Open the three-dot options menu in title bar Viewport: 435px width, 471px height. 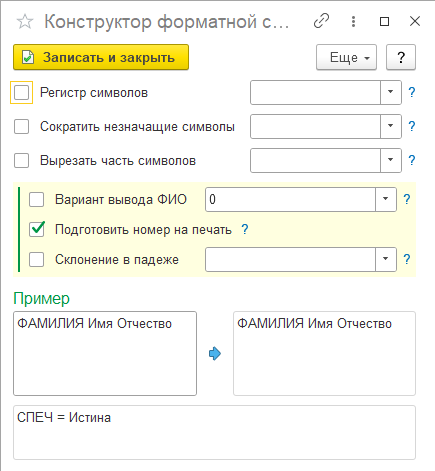click(353, 21)
